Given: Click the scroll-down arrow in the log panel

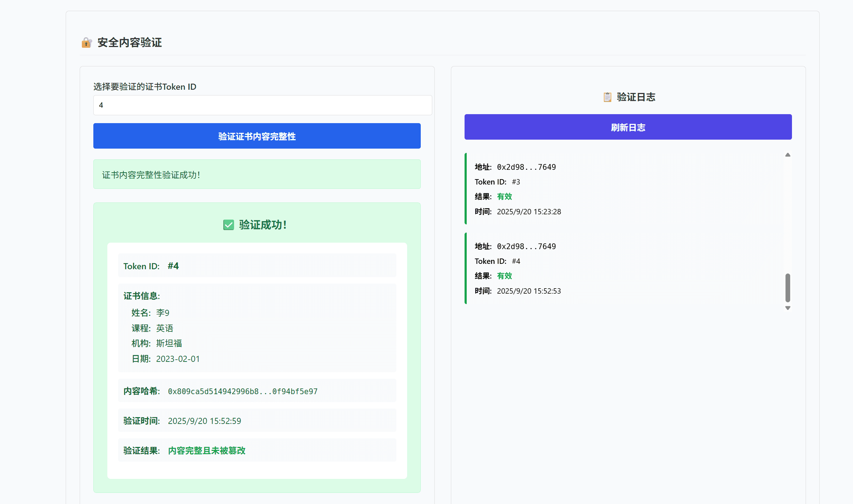Looking at the screenshot, I should tap(788, 308).
